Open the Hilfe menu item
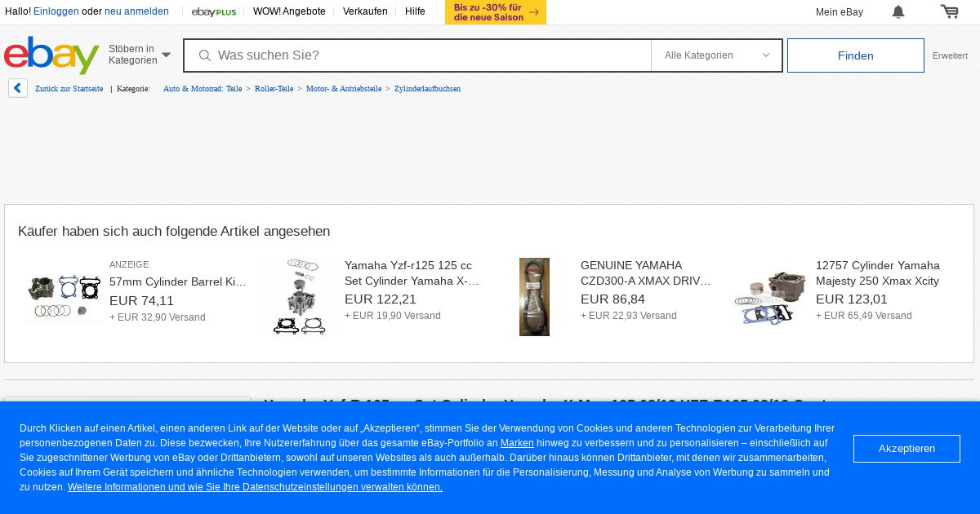Viewport: 980px width, 514px height. [415, 11]
